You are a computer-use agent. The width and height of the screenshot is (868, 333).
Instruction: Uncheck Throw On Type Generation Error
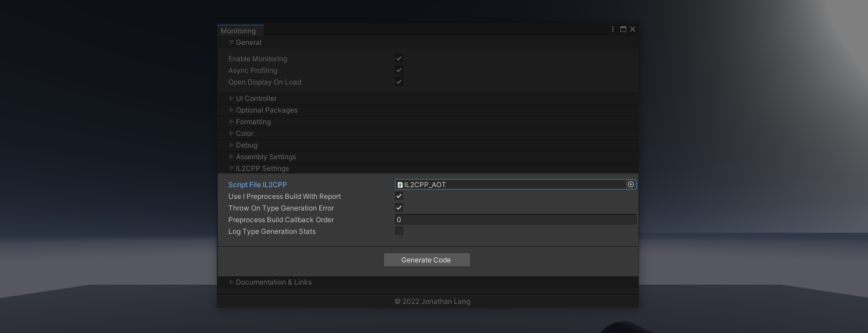coord(399,208)
